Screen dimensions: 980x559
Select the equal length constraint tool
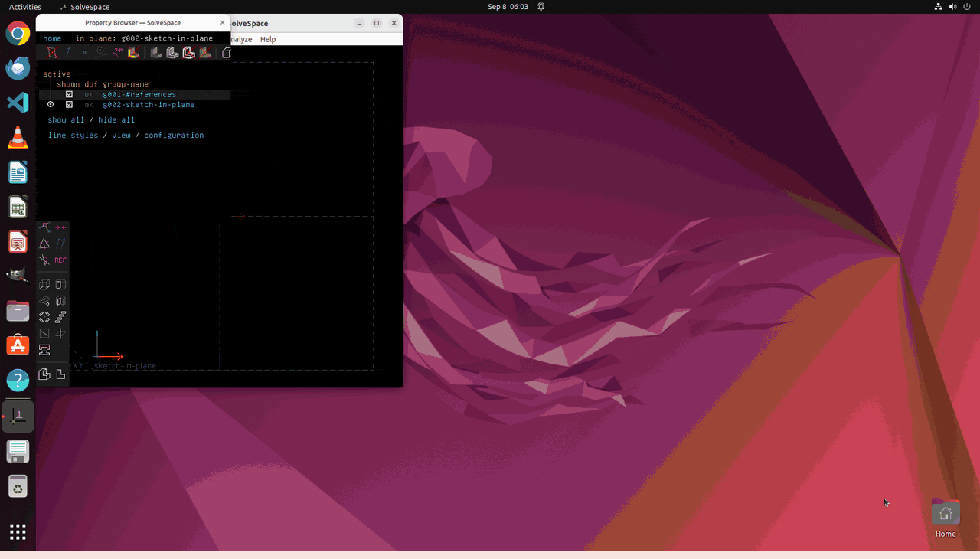click(x=44, y=244)
